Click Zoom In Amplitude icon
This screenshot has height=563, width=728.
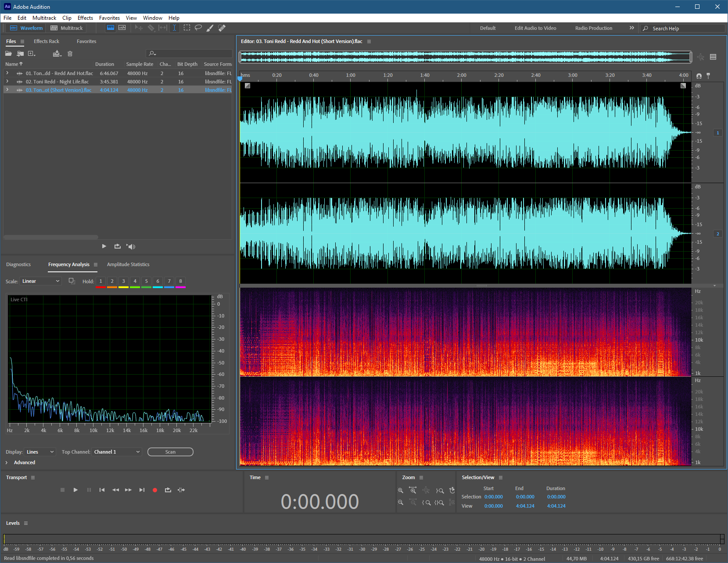click(x=401, y=491)
